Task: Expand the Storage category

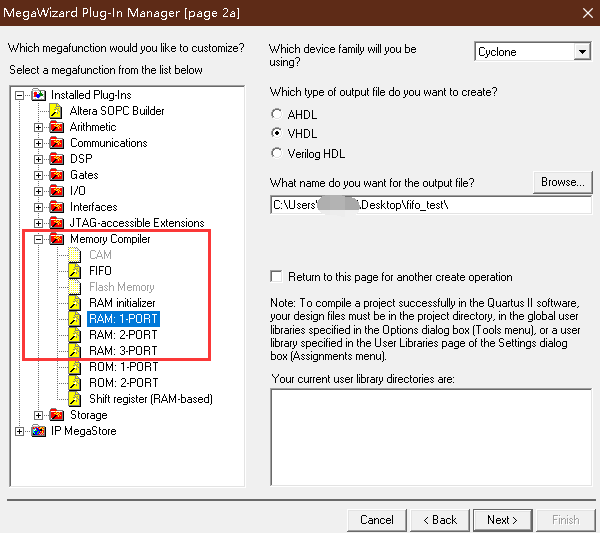Action: [x=38, y=415]
